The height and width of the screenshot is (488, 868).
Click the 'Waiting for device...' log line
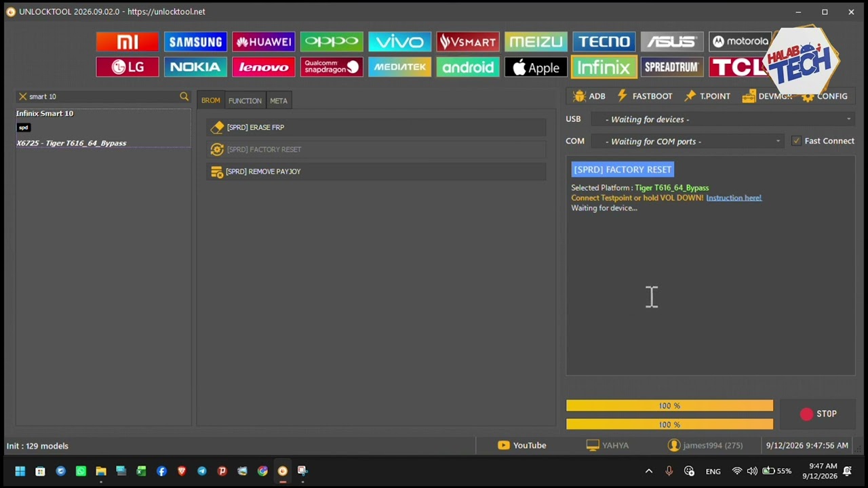click(x=604, y=208)
